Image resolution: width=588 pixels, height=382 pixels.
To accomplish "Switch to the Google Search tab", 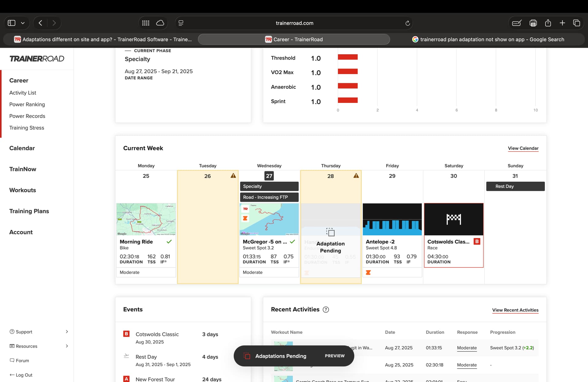I will pos(488,40).
